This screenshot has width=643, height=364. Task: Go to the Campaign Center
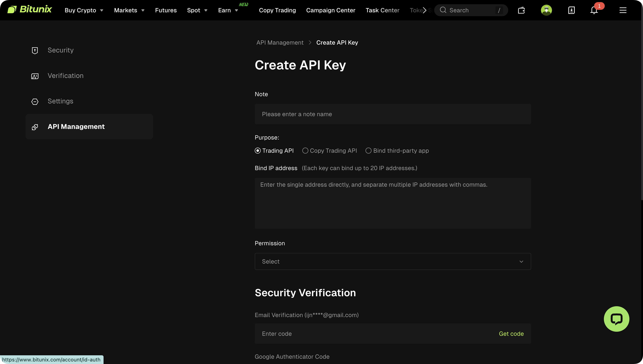click(x=331, y=10)
